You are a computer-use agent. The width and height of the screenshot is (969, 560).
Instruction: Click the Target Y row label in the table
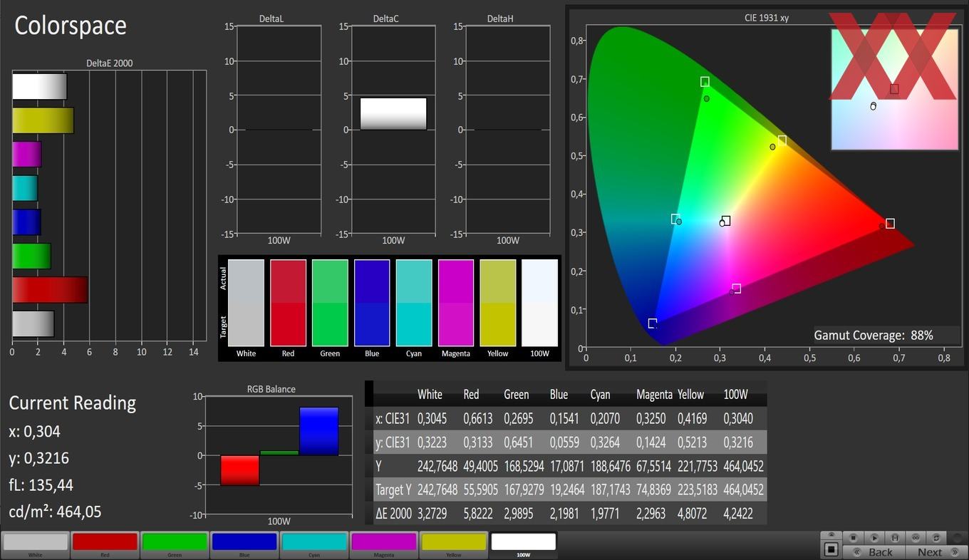(393, 489)
